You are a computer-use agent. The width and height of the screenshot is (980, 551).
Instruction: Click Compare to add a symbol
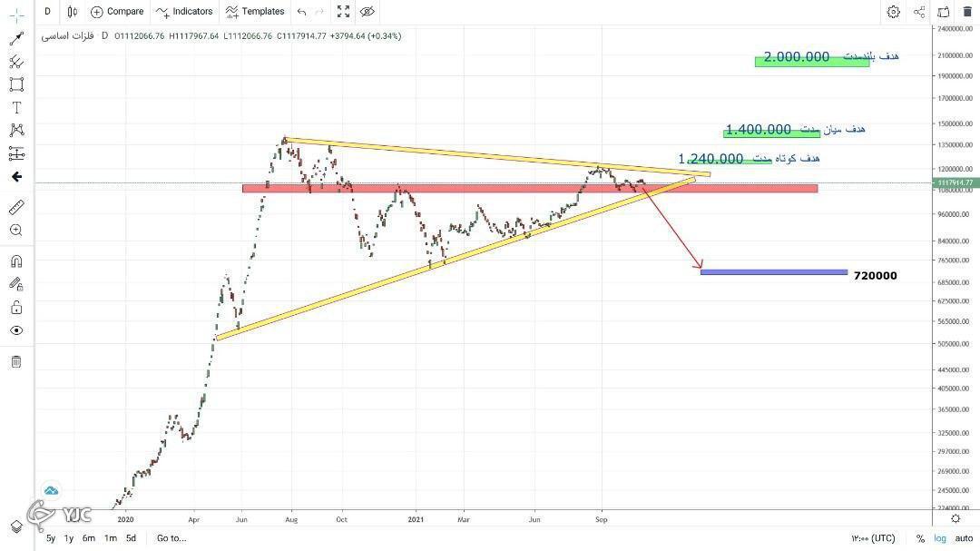(x=117, y=11)
